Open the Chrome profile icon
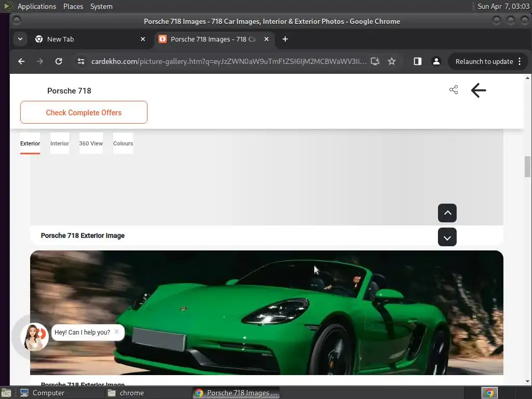 (x=436, y=61)
